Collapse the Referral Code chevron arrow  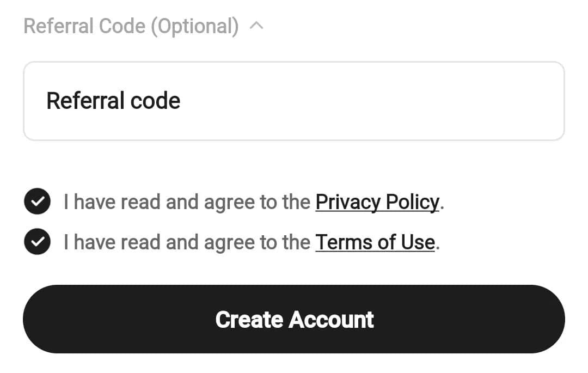256,26
